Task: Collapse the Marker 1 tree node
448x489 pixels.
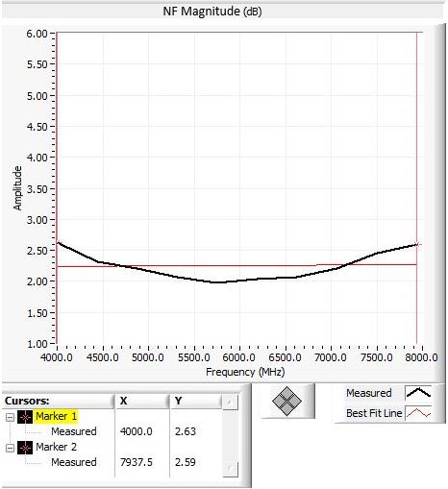Action: point(11,417)
